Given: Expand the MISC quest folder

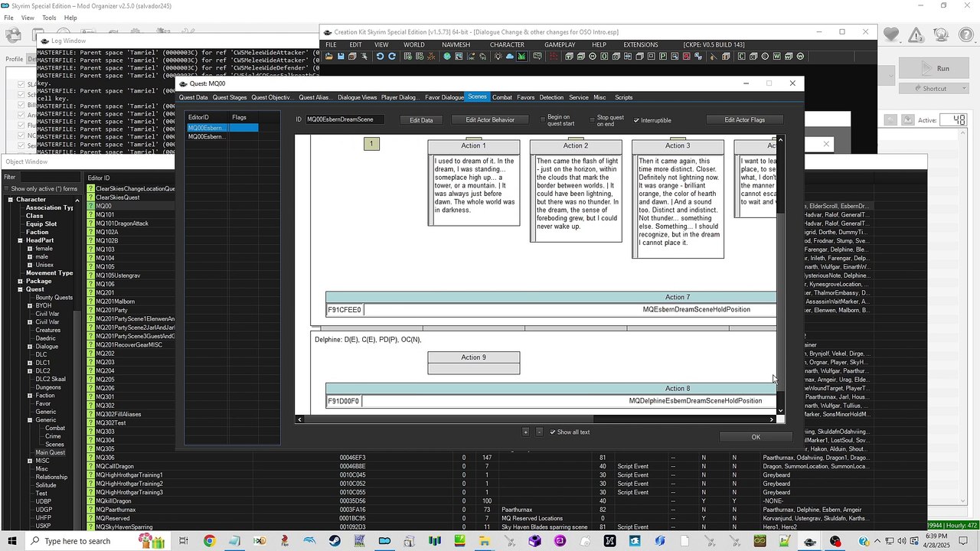Looking at the screenshot, I should pyautogui.click(x=30, y=461).
